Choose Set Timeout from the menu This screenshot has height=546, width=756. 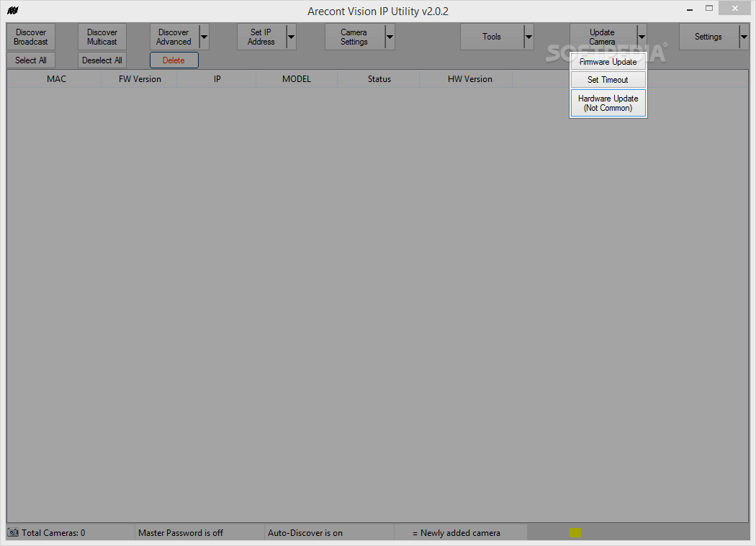coord(608,80)
